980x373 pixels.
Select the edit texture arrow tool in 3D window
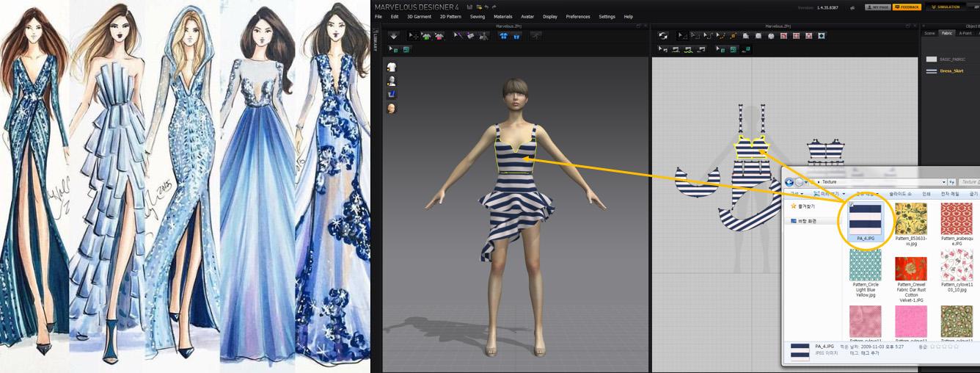click(x=393, y=49)
